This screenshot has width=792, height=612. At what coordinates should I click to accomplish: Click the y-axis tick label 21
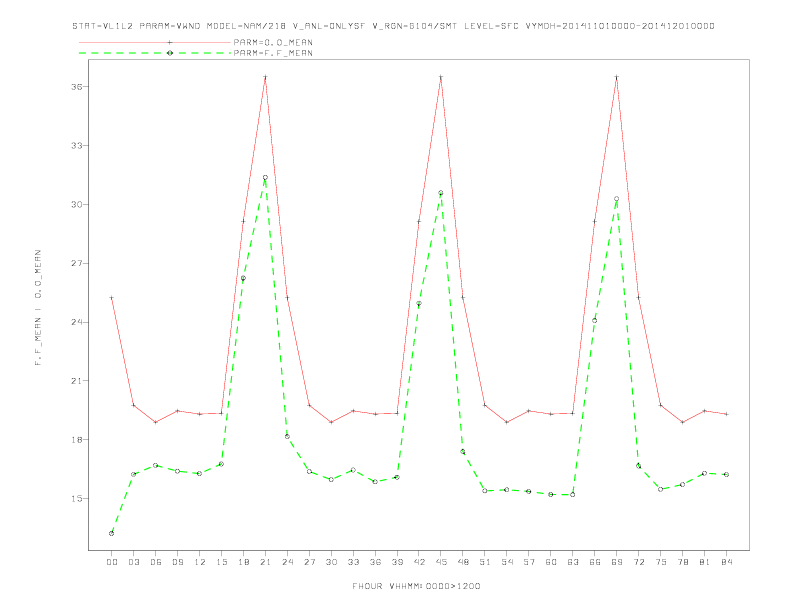pyautogui.click(x=77, y=381)
